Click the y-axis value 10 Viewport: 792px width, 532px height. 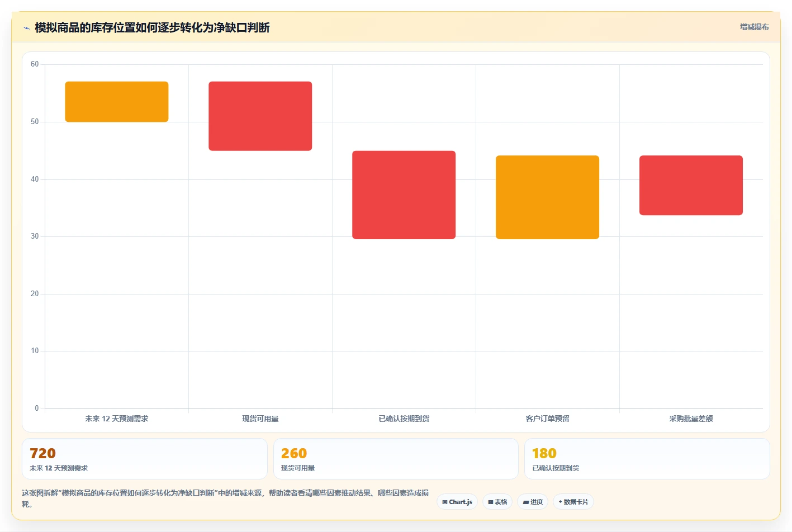coord(35,351)
